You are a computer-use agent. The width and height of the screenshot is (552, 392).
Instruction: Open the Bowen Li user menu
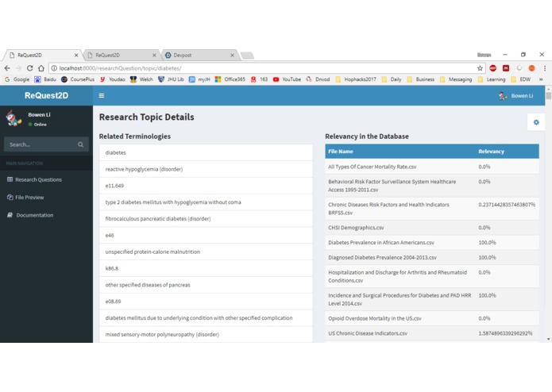pyautogui.click(x=516, y=96)
